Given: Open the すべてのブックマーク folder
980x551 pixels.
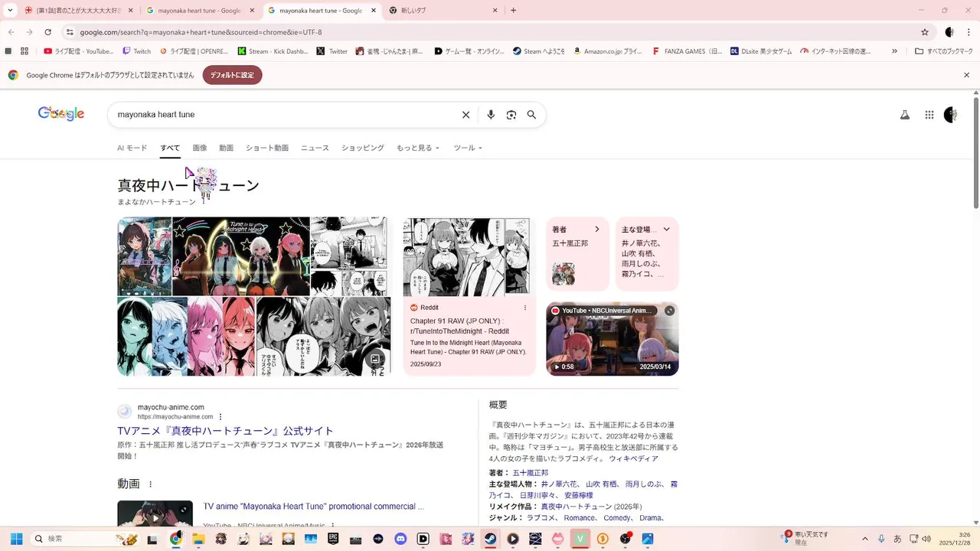Looking at the screenshot, I should click(x=943, y=51).
